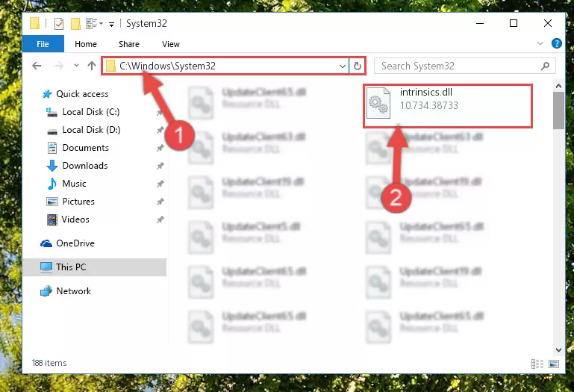Click the version text 1.0.734.38733
Image resolution: width=574 pixels, height=392 pixels.
pos(428,106)
